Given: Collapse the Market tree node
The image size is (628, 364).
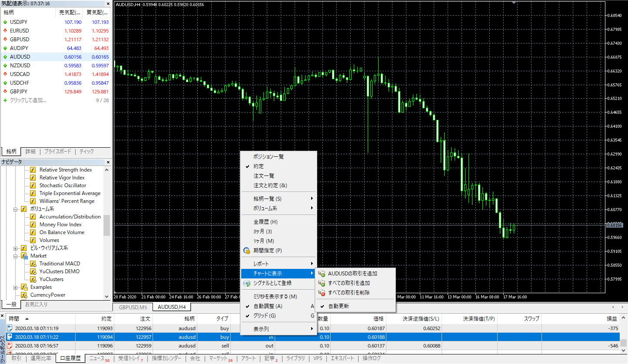Looking at the screenshot, I should (15, 256).
